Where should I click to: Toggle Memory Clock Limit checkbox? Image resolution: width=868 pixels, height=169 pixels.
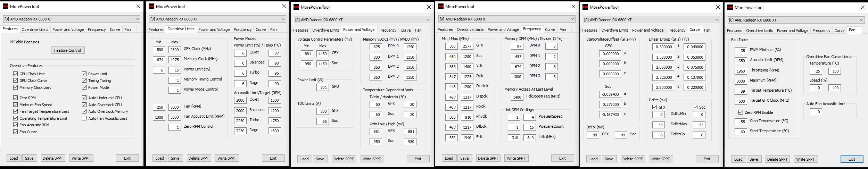pos(15,87)
